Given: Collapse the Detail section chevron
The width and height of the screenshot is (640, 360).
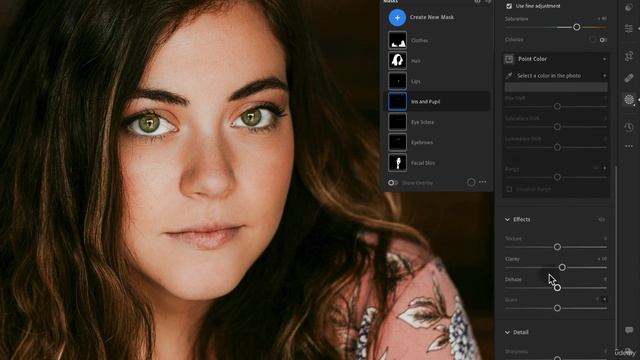Looking at the screenshot, I should click(x=507, y=332).
